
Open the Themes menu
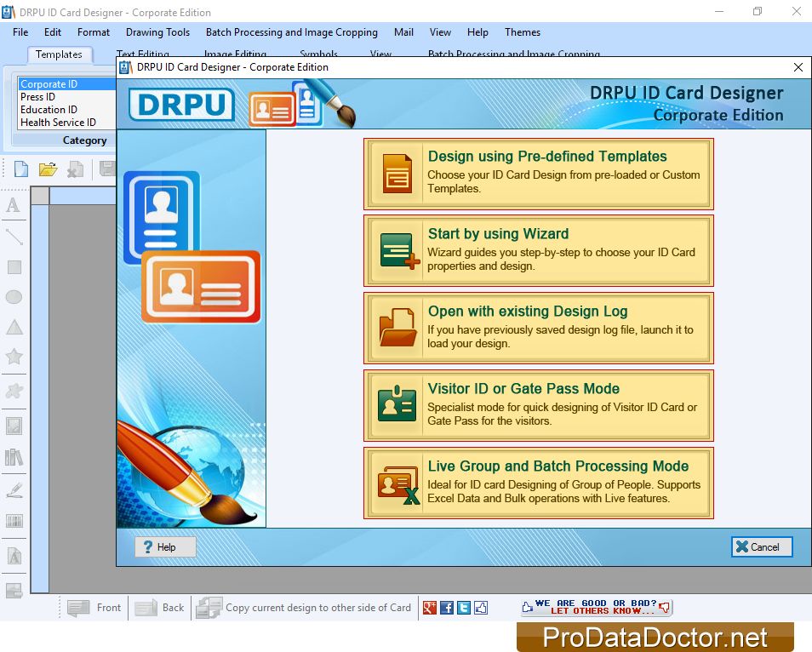pyautogui.click(x=522, y=32)
